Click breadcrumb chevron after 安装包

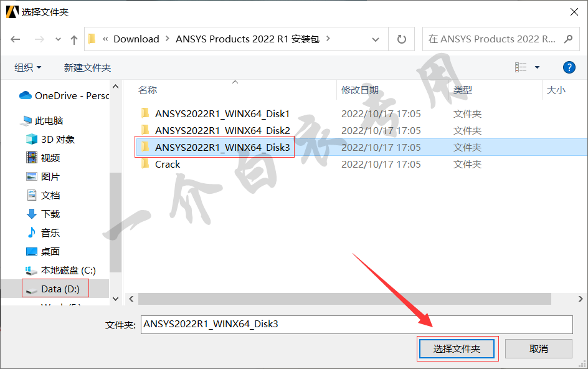pyautogui.click(x=328, y=38)
